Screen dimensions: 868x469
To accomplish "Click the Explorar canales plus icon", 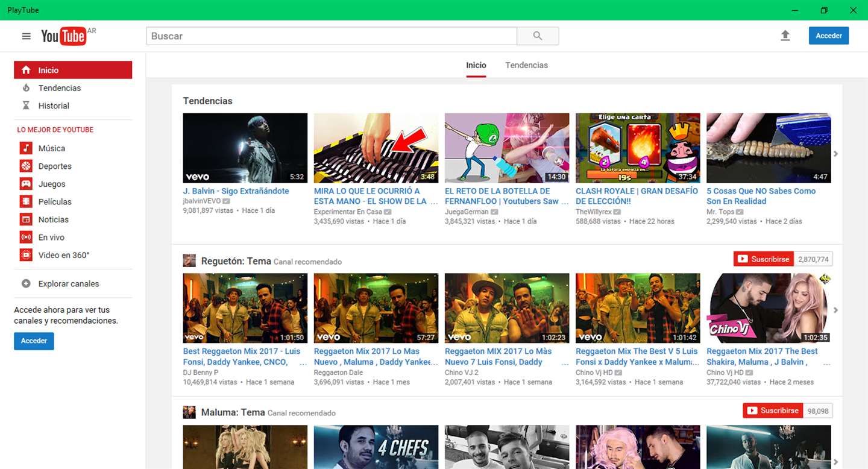I will pyautogui.click(x=26, y=284).
